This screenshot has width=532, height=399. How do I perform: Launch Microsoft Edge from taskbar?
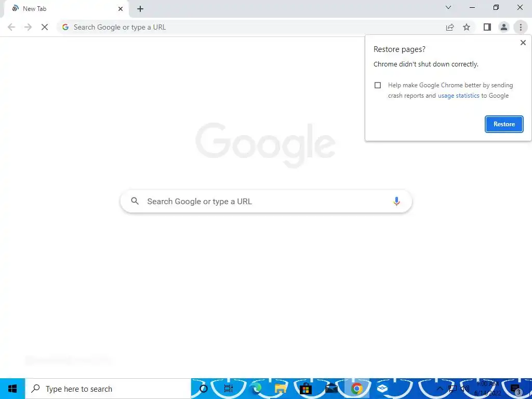coord(256,389)
